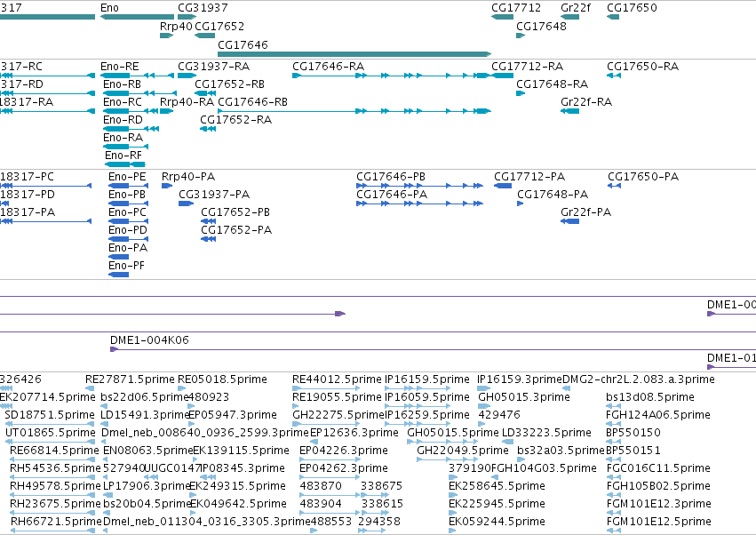The width and height of the screenshot is (756, 535).
Task: Click the RE05018.5prime EST
Action: pyautogui.click(x=182, y=388)
